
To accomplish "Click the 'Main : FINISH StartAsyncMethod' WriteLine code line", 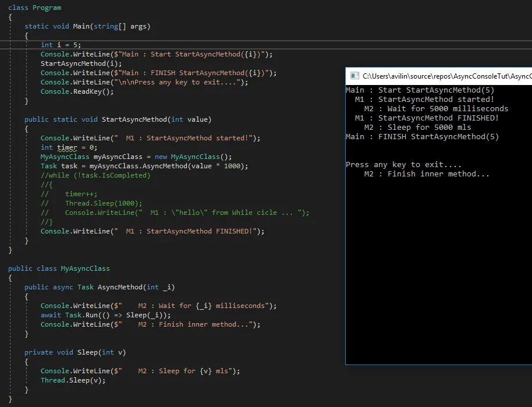I will click(158, 73).
